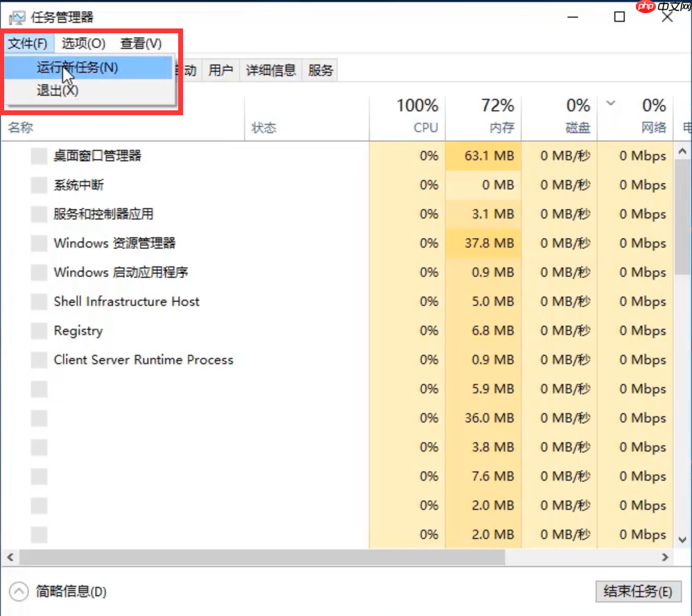The image size is (692, 616).
Task: Open the 文件(F) menu
Action: 29,43
